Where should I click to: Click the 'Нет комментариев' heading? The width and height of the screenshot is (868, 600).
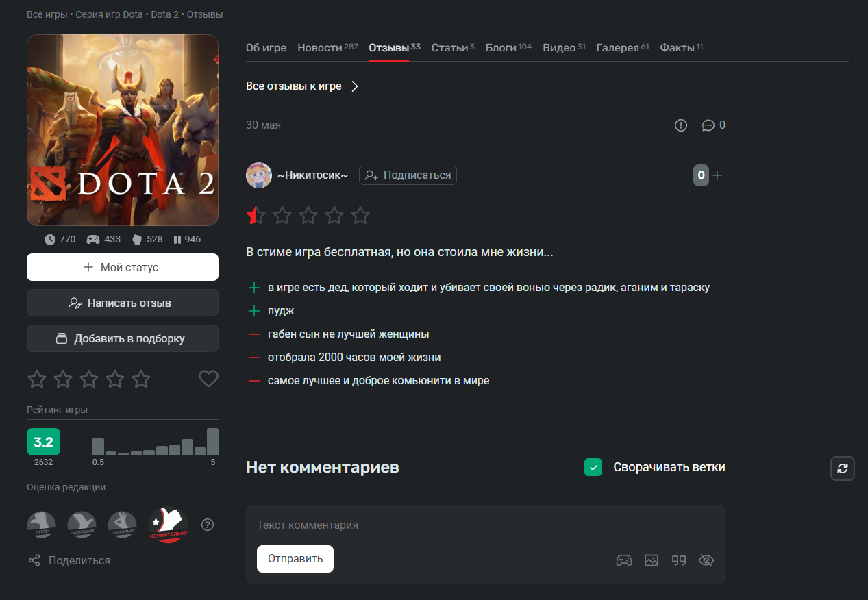[323, 467]
